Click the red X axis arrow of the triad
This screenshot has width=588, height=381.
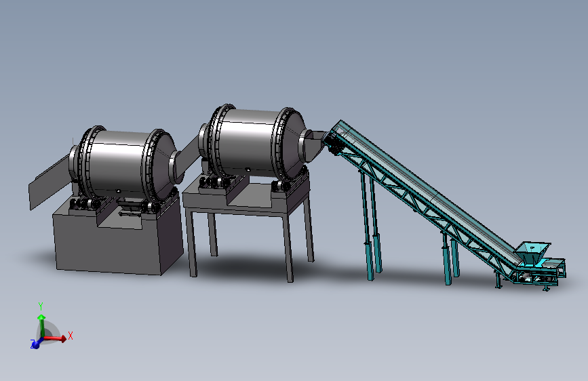pyautogui.click(x=56, y=338)
